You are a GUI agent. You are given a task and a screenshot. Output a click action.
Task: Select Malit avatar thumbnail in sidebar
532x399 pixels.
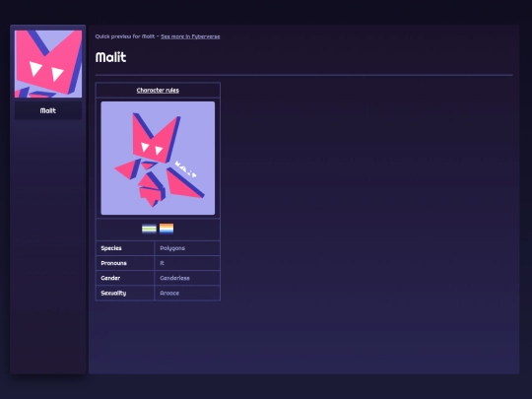[48, 64]
